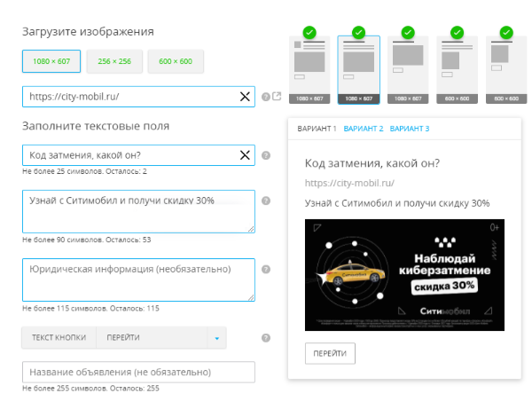Switch to ВАРИАНТ 3 preview tab
Screen dimensions: 532x409
click(x=410, y=129)
